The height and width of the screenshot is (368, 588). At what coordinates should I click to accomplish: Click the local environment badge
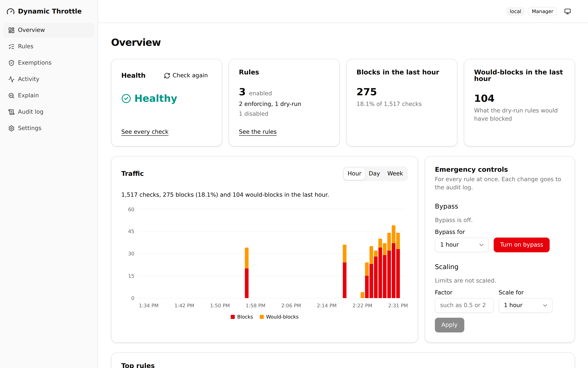(x=515, y=11)
